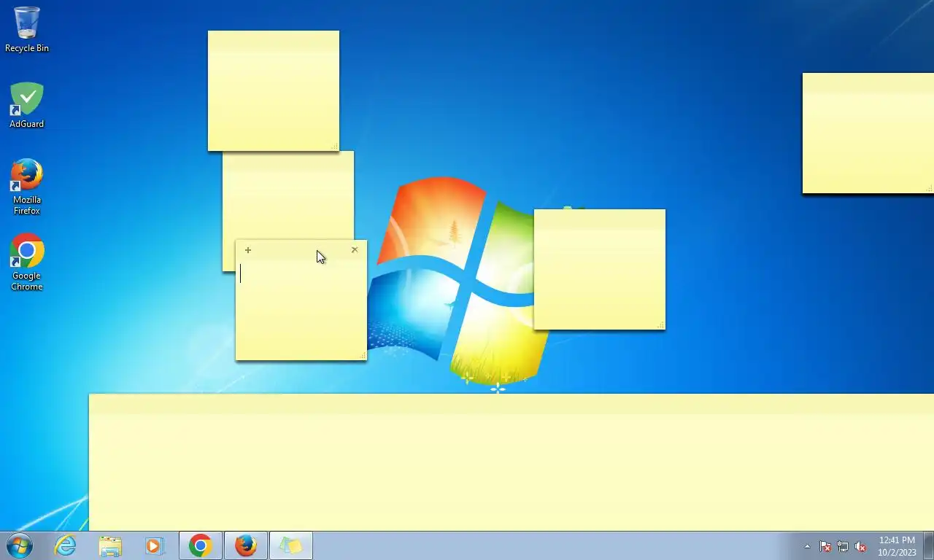Delete the active sticky note with X
This screenshot has width=934, height=560.
(x=355, y=249)
